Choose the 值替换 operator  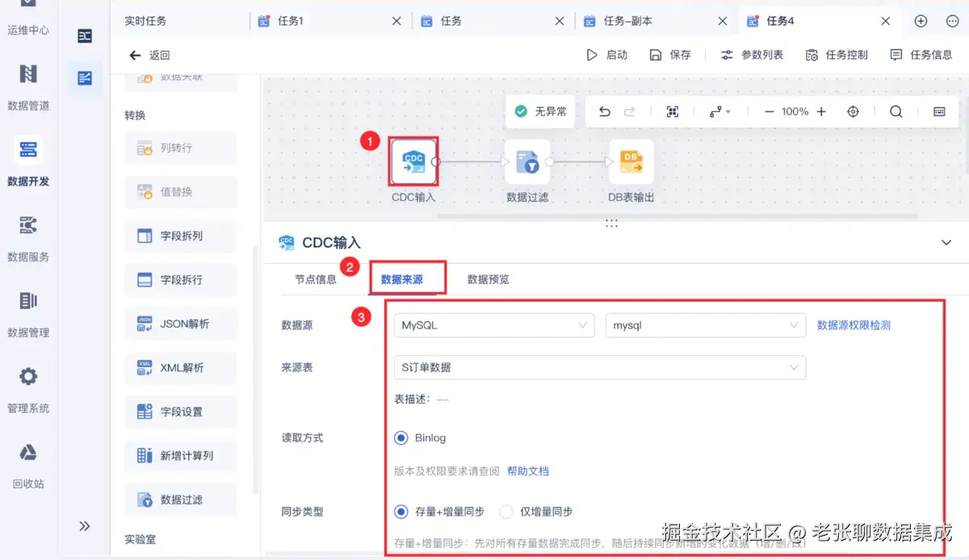181,192
